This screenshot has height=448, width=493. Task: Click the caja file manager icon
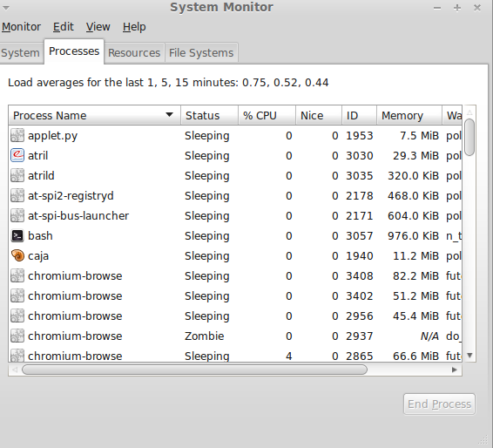[17, 255]
